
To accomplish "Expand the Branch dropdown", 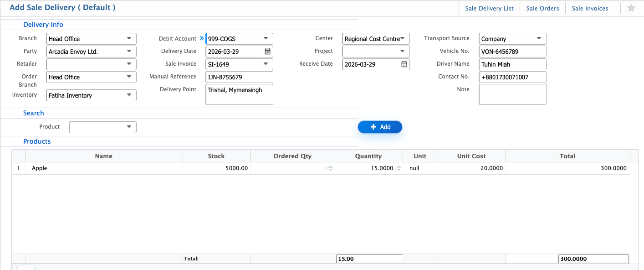I will [129, 39].
